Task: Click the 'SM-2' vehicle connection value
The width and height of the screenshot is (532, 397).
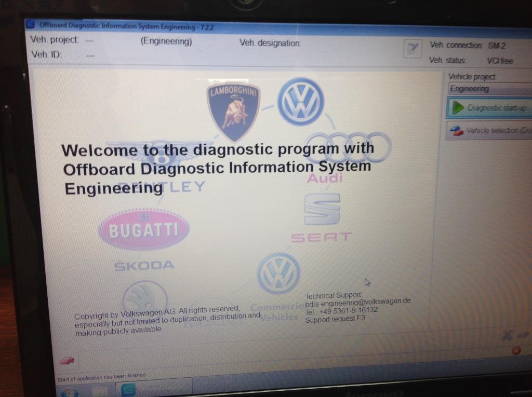Action: click(497, 46)
